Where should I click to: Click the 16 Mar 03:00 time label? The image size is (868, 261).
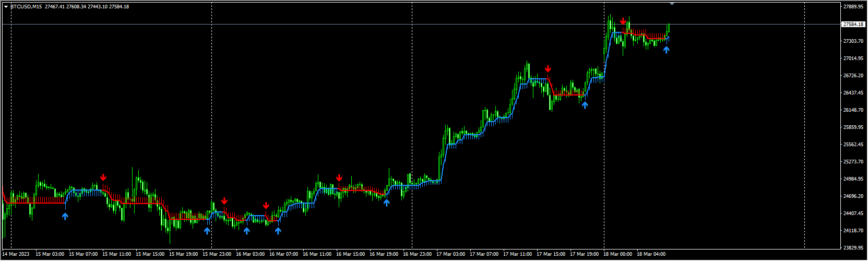coord(251,254)
